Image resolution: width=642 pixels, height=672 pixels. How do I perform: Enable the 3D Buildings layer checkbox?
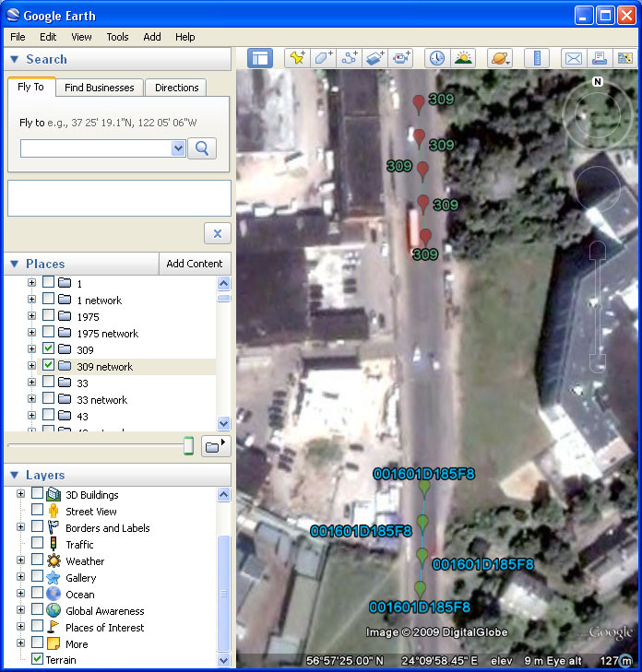[37, 493]
